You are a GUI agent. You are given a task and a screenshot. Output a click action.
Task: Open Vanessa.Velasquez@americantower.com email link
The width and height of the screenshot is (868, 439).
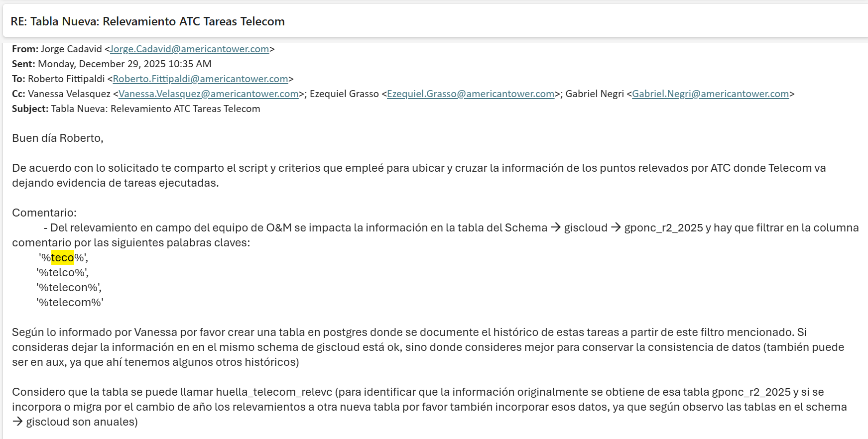[208, 94]
